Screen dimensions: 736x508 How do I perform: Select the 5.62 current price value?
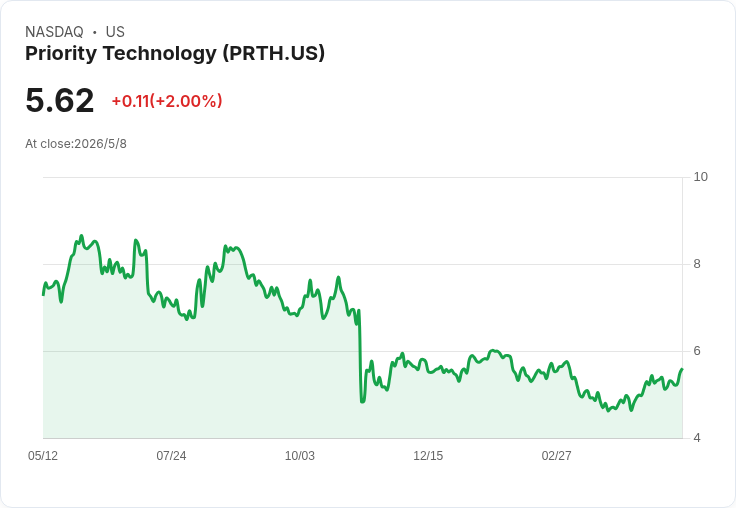[60, 100]
